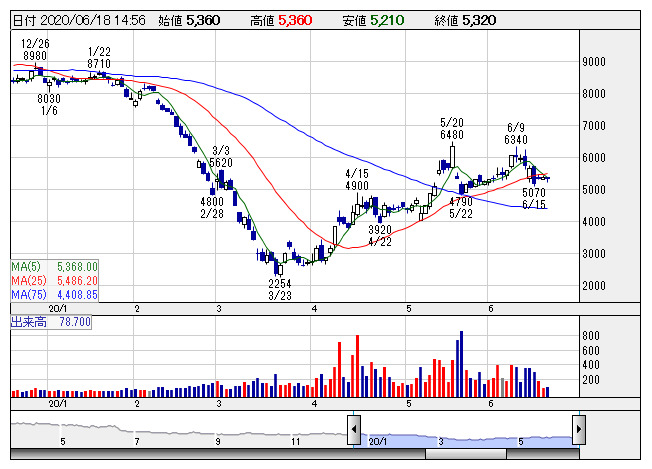Click the 安値 5,210 low price value

tap(373, 20)
